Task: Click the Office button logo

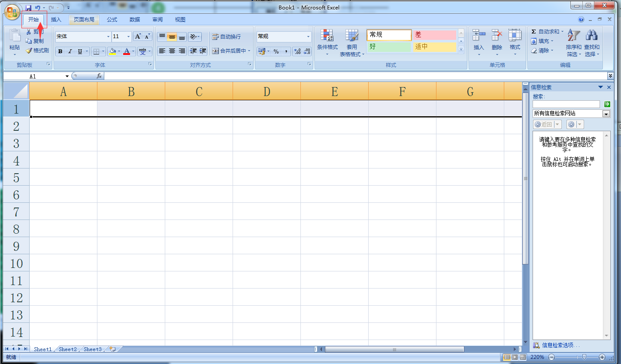Action: 12,12
